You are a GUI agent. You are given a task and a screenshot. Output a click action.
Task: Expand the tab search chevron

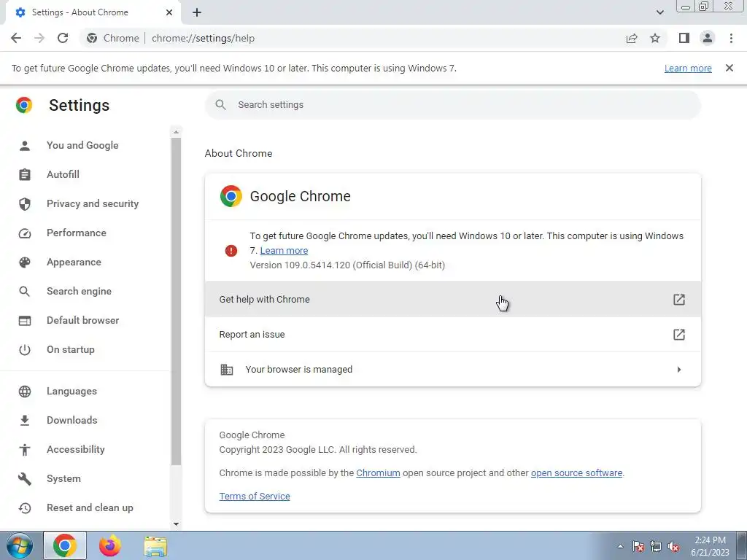(659, 12)
